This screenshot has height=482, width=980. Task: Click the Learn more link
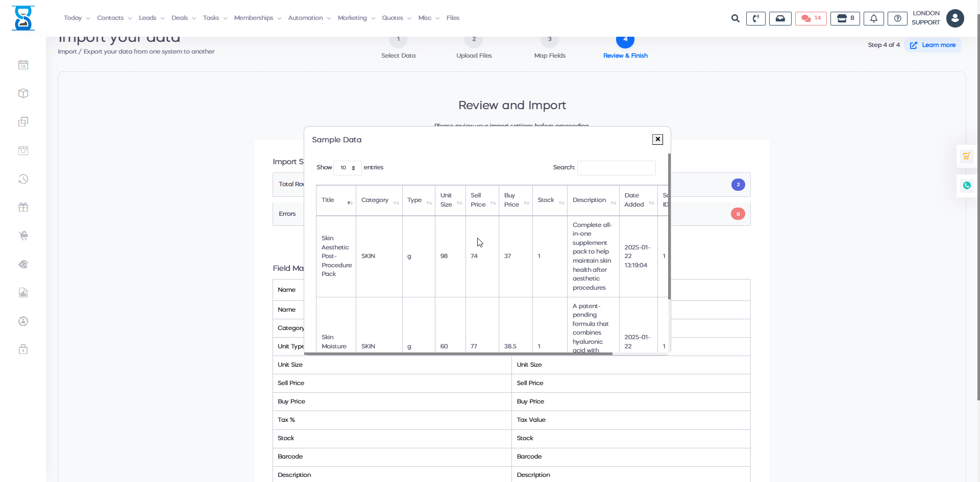933,45
